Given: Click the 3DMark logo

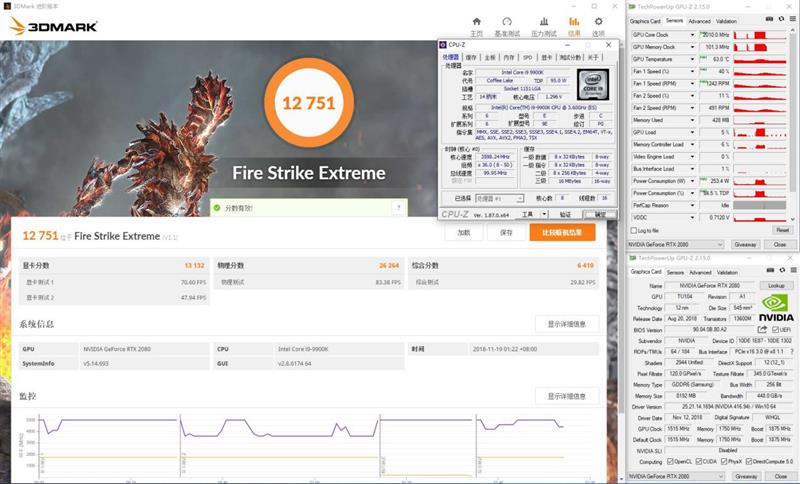Looking at the screenshot, I should [x=54, y=26].
